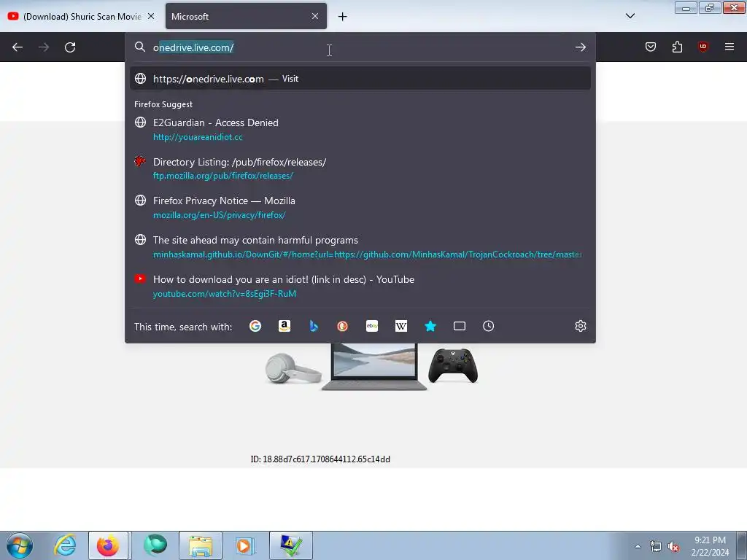Open the teal globe app in taskbar
747x560 pixels.
click(x=155, y=545)
